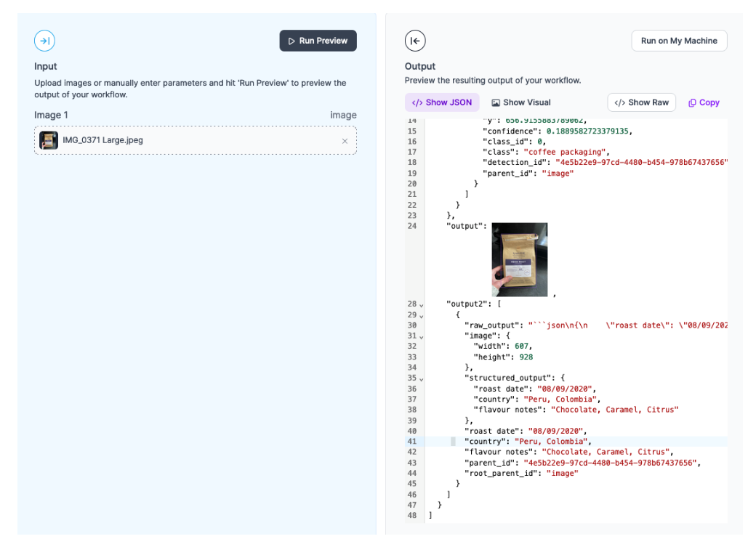Click the parent_id value on line 43
Viewport: 756px width, 539px height.
coord(610,463)
